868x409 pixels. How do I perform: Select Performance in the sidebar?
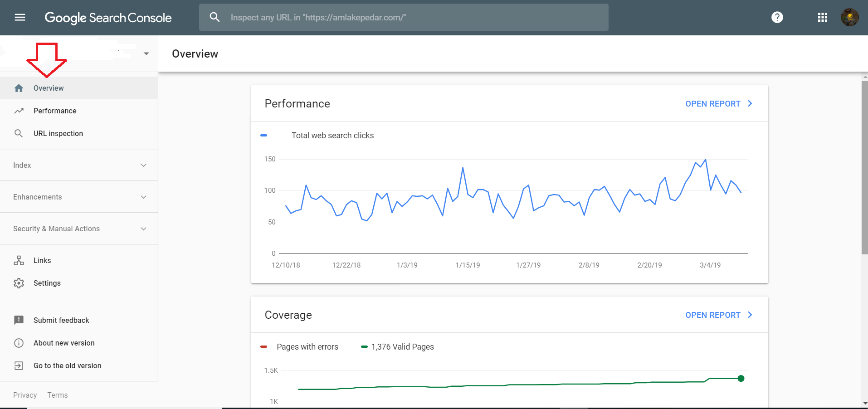coord(55,111)
